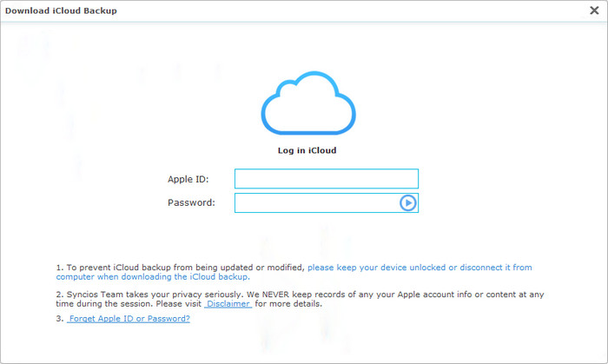Close the Download iCloud Backup dialog
This screenshot has width=608, height=364.
click(x=594, y=10)
